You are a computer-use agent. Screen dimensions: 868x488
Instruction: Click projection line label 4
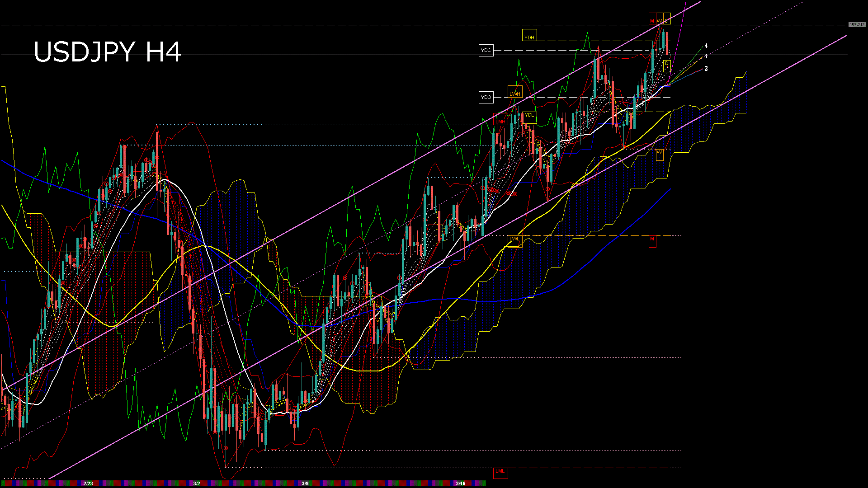point(706,46)
